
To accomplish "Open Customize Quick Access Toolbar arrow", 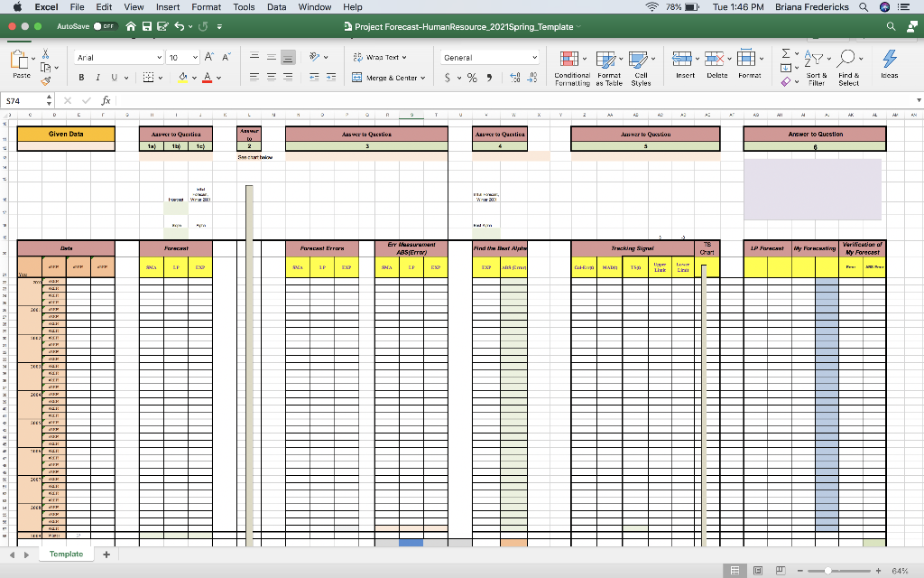I will (x=219, y=26).
